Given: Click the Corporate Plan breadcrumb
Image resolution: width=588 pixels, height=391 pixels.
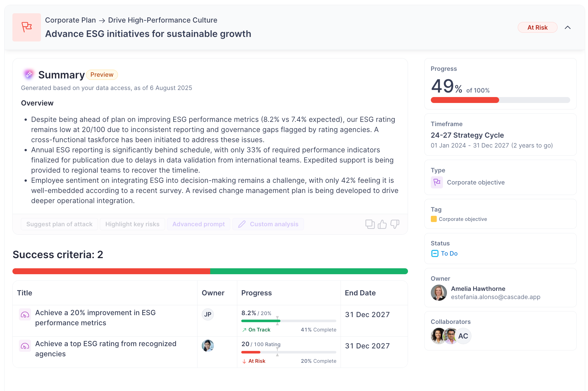Looking at the screenshot, I should (71, 20).
